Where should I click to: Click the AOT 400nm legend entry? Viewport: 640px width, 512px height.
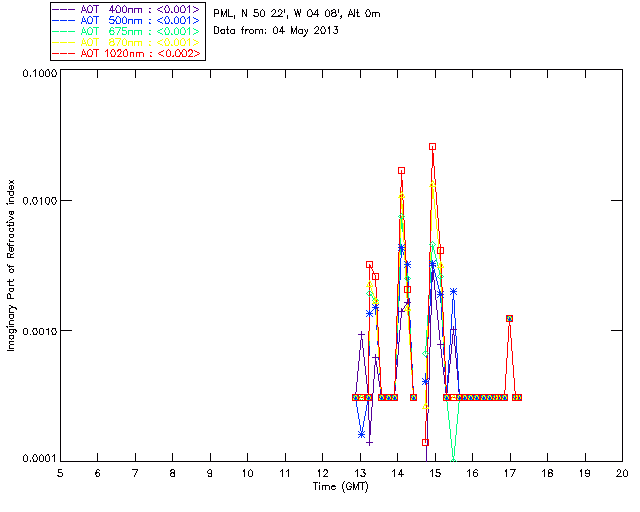tap(126, 9)
